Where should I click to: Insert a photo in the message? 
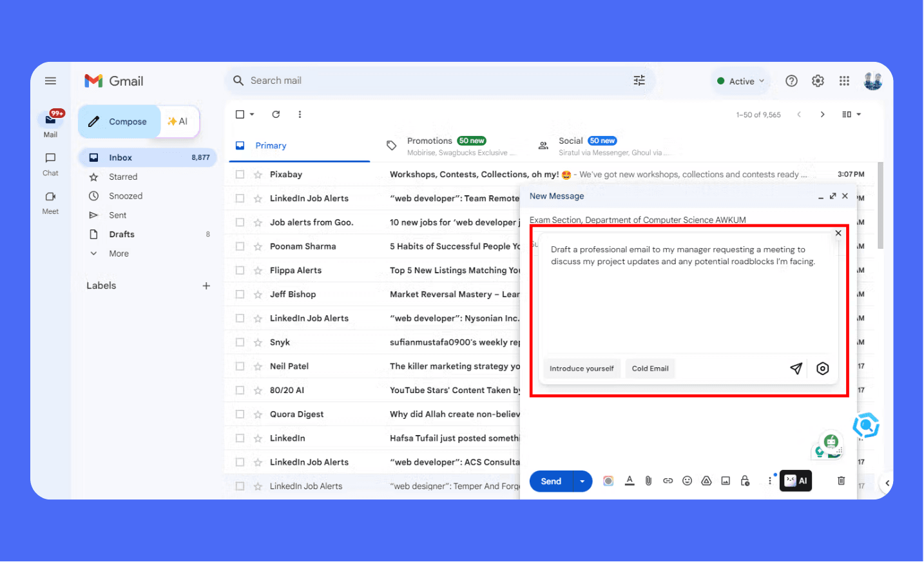(x=726, y=481)
